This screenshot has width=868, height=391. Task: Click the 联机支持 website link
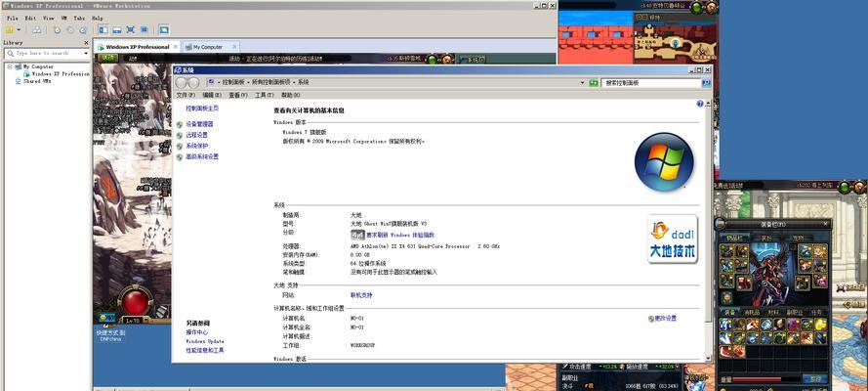[361, 296]
